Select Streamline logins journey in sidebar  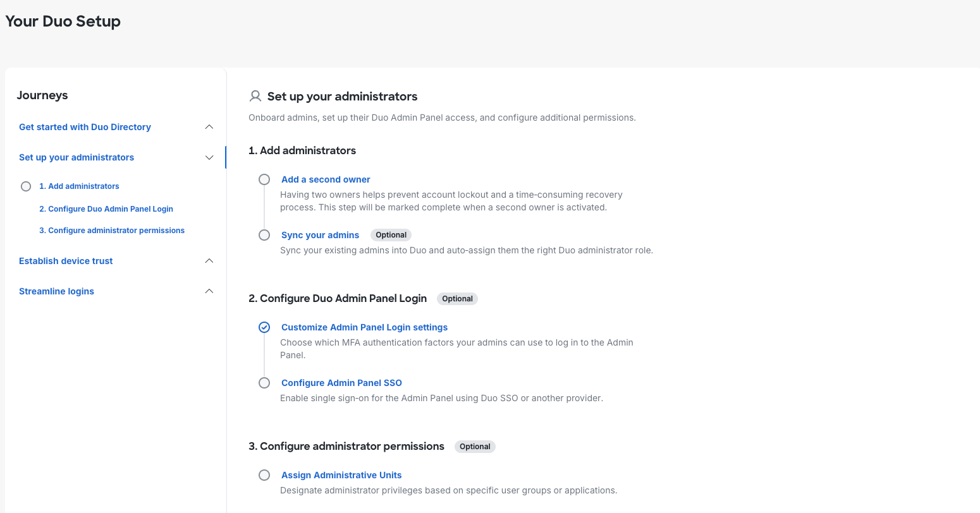click(x=56, y=291)
